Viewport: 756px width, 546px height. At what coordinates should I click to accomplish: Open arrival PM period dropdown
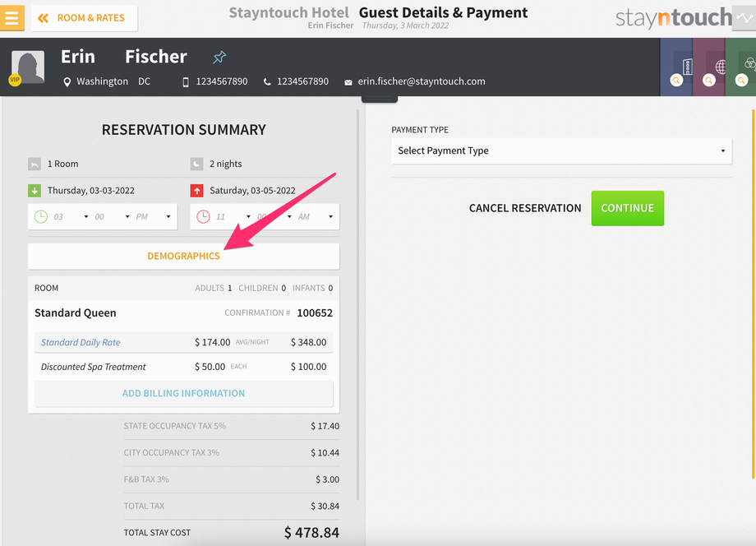click(x=154, y=217)
